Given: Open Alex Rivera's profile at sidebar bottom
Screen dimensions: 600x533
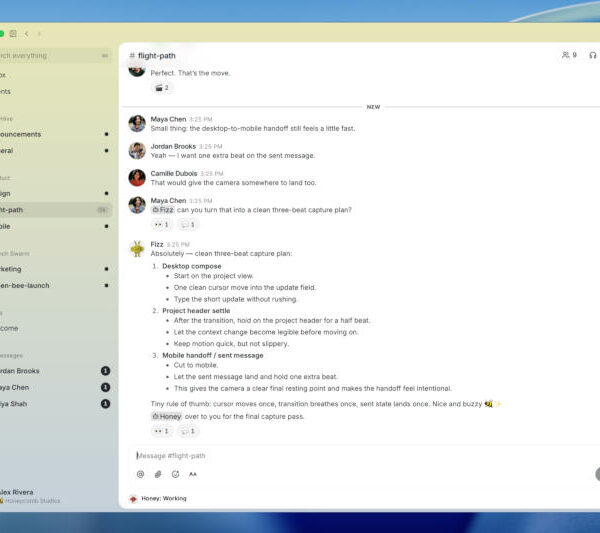Looking at the screenshot, I should (31, 496).
